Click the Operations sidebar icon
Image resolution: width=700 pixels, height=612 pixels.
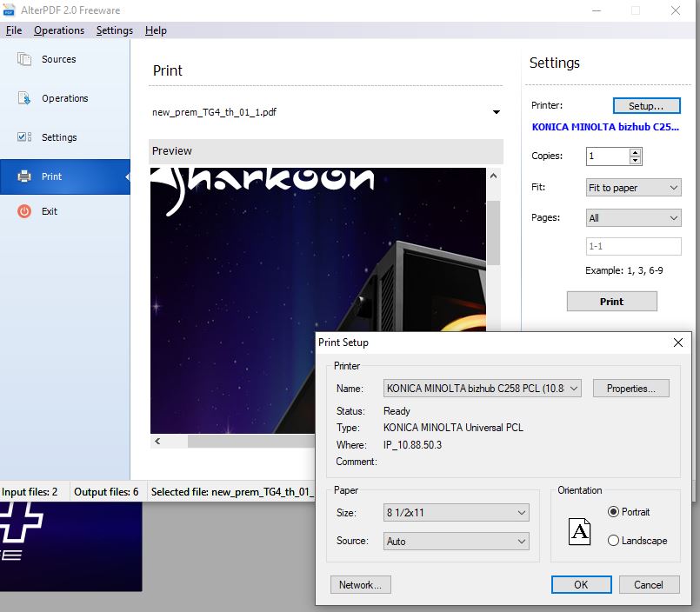coord(24,98)
